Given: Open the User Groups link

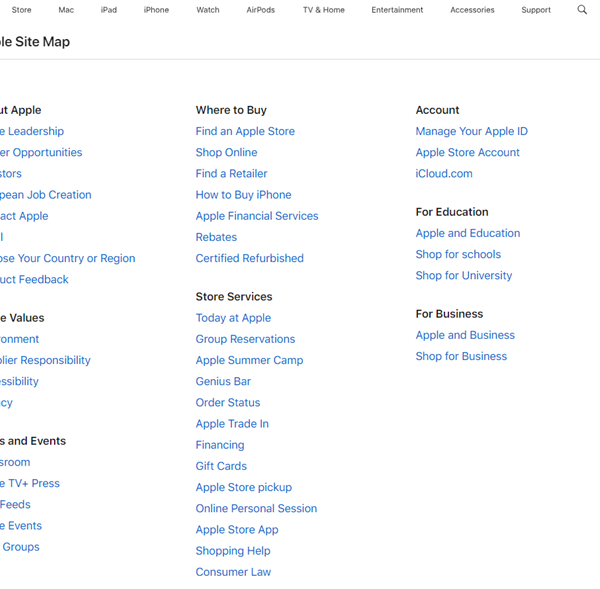Looking at the screenshot, I should point(20,547).
